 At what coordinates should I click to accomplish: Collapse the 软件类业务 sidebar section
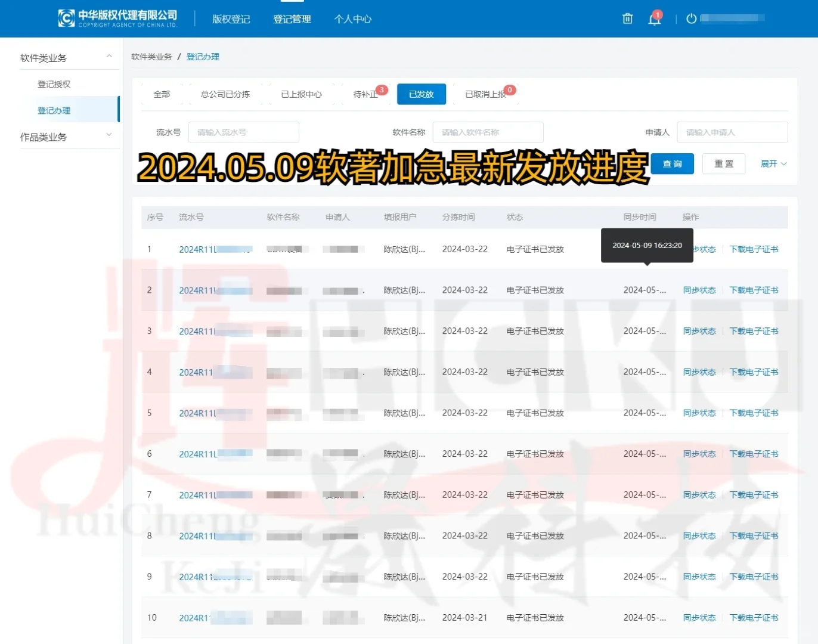tap(109, 57)
